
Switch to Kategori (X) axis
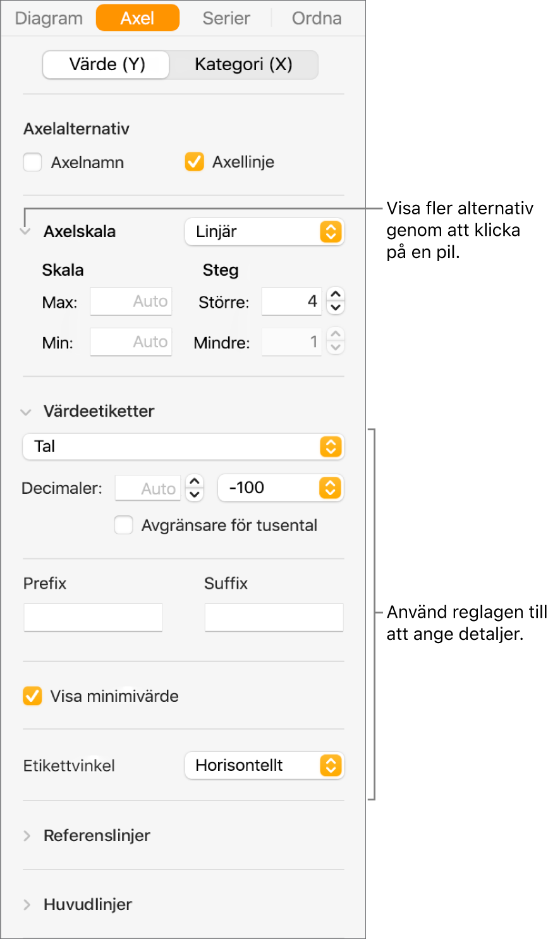243,64
